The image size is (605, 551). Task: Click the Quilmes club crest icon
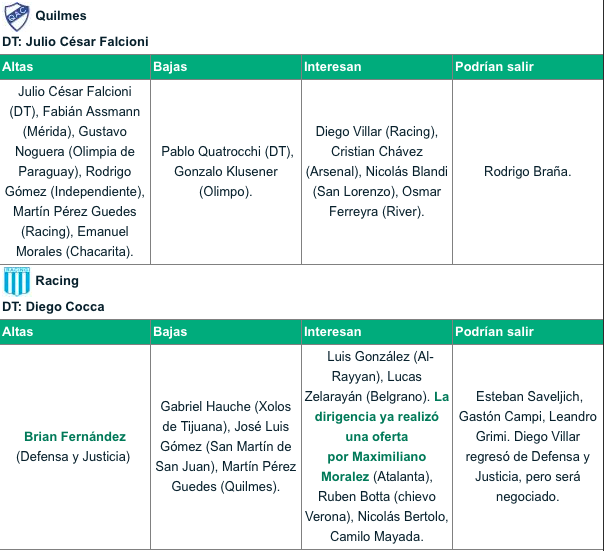(x=17, y=17)
